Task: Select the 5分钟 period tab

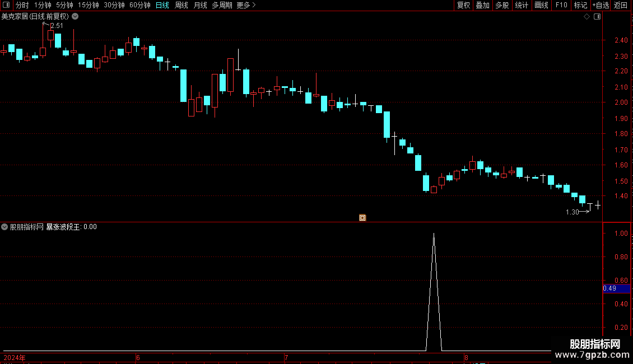Action: 64,5
